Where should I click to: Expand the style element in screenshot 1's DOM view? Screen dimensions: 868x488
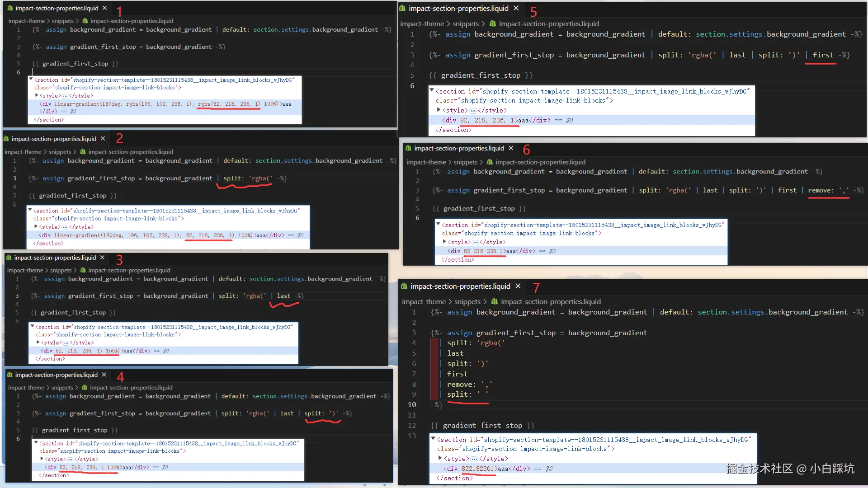[x=37, y=95]
